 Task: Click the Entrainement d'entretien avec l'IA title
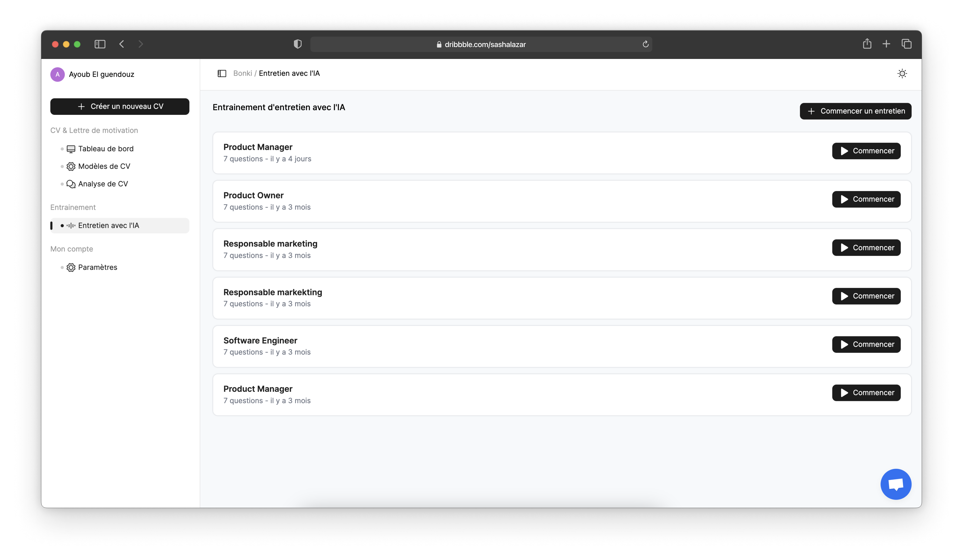click(x=279, y=108)
